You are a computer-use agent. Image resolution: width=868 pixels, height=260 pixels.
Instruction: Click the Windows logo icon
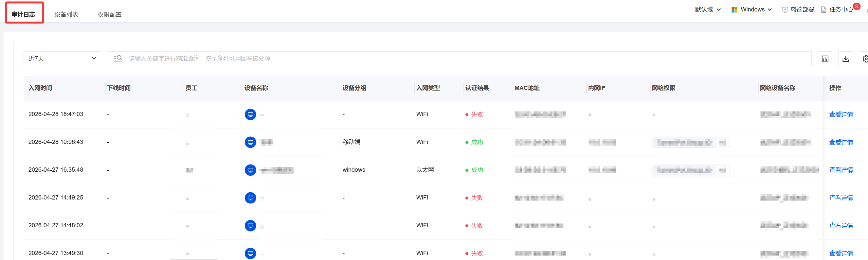click(x=734, y=10)
